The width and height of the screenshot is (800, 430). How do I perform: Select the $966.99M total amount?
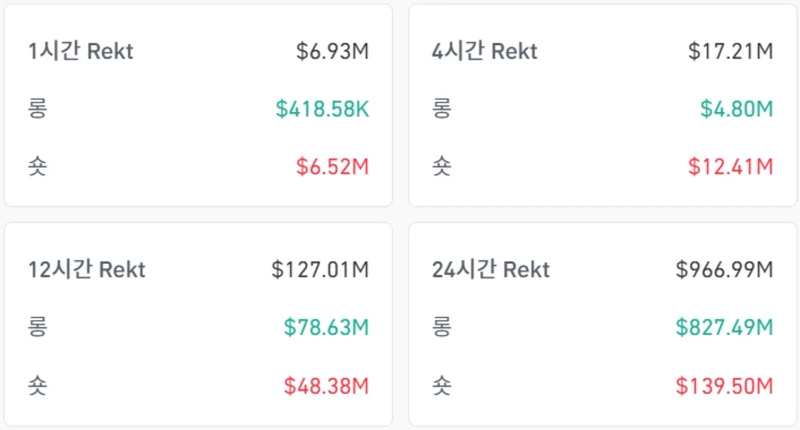click(x=725, y=270)
